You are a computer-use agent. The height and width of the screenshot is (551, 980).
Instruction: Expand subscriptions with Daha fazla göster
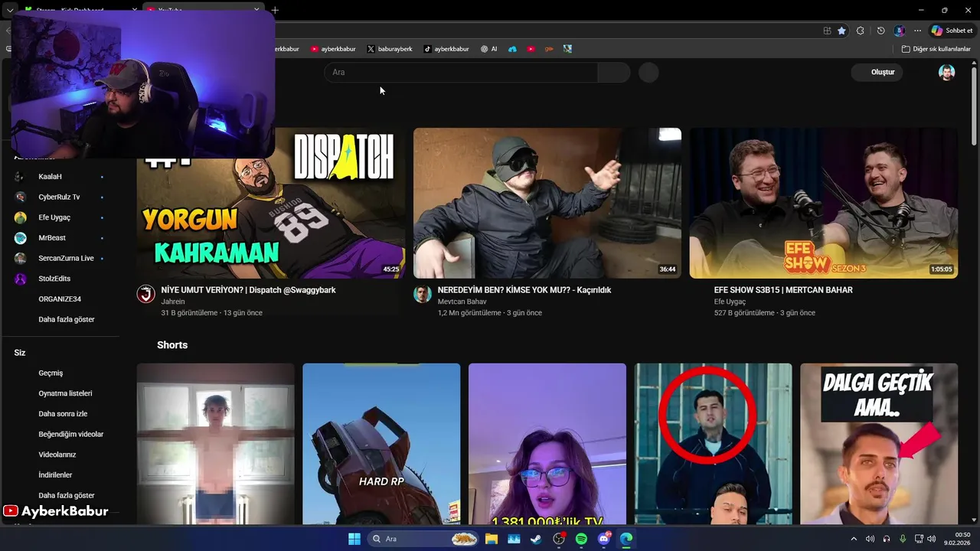pos(66,319)
